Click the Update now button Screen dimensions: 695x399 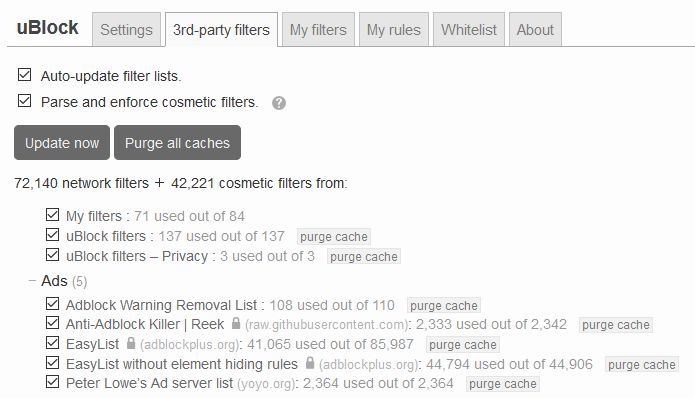coord(62,143)
